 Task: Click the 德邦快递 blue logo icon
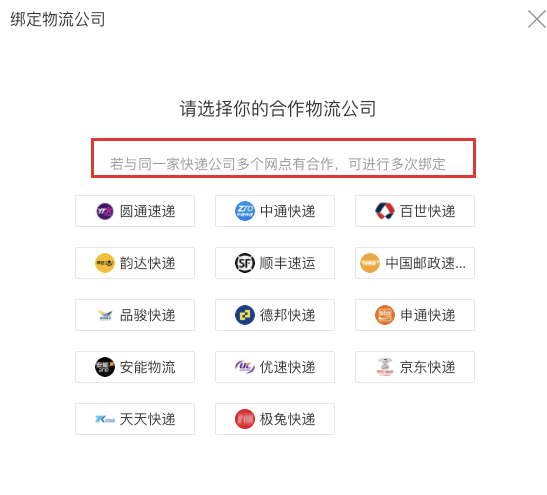coord(245,315)
